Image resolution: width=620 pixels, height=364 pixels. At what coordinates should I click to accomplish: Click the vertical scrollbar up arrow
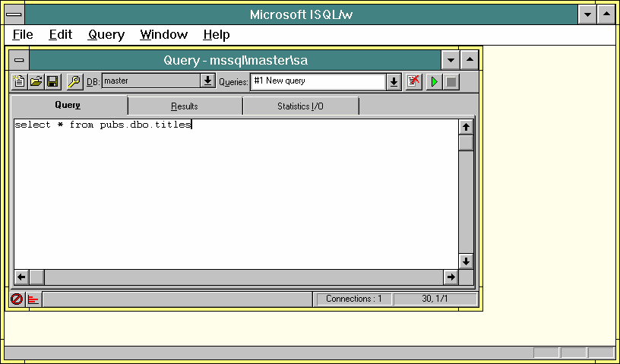466,127
